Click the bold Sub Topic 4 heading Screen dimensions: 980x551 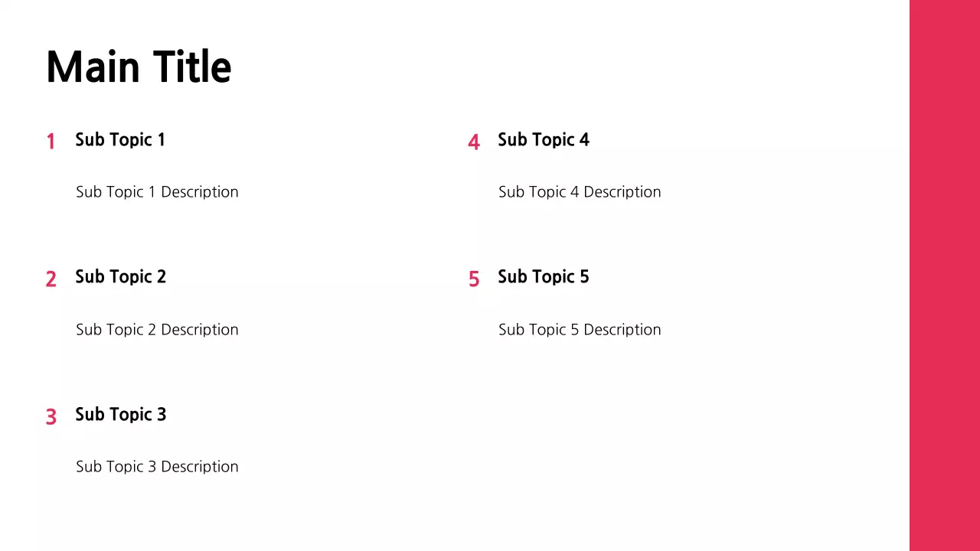pyautogui.click(x=543, y=139)
